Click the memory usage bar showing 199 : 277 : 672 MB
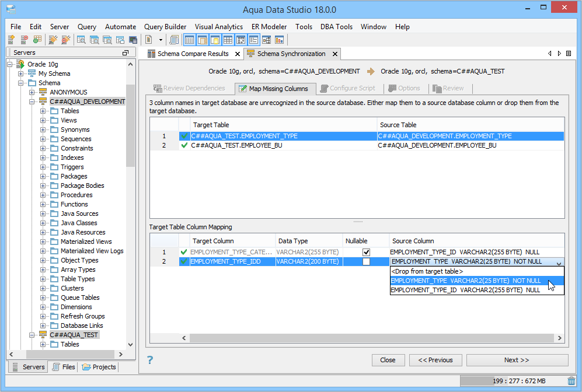This screenshot has width=582, height=392. [513, 381]
